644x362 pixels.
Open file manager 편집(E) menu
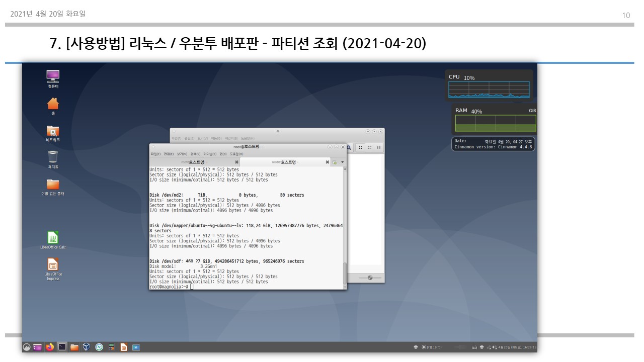click(x=189, y=138)
